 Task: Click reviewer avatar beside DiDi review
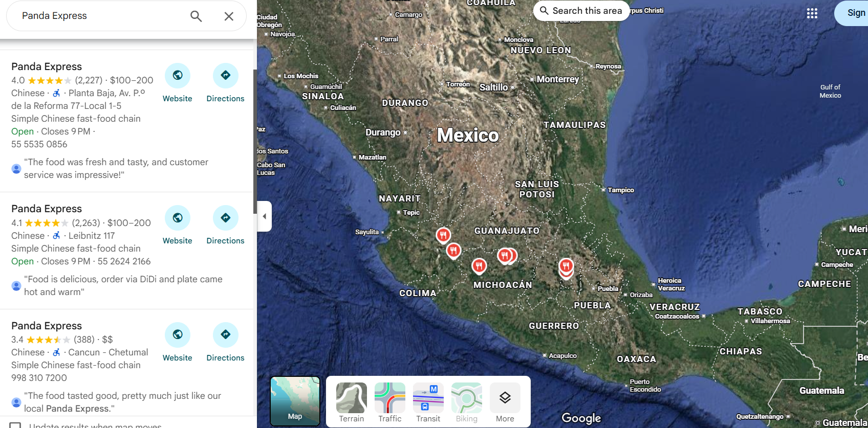tap(16, 286)
